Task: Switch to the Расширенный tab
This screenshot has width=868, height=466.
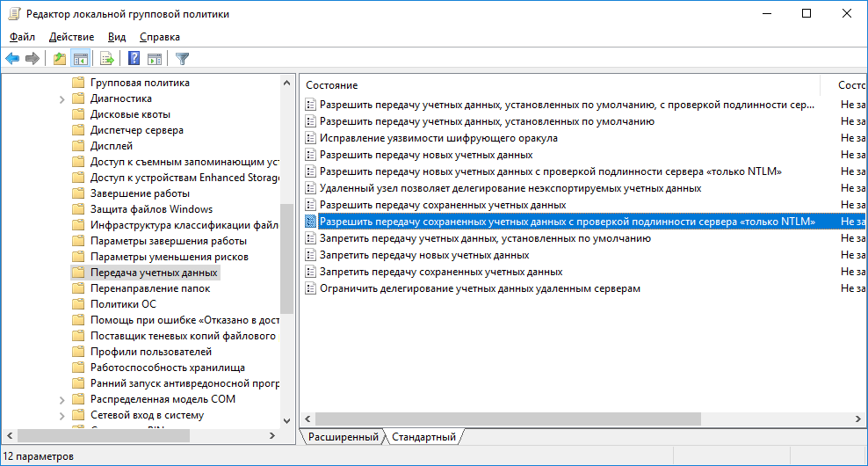Action: [344, 437]
